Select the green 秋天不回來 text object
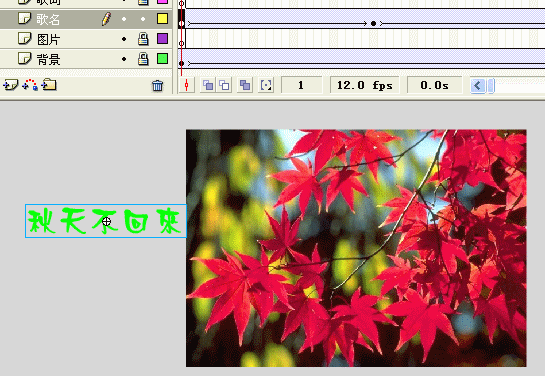Image resolution: width=545 pixels, height=376 pixels. coord(106,221)
